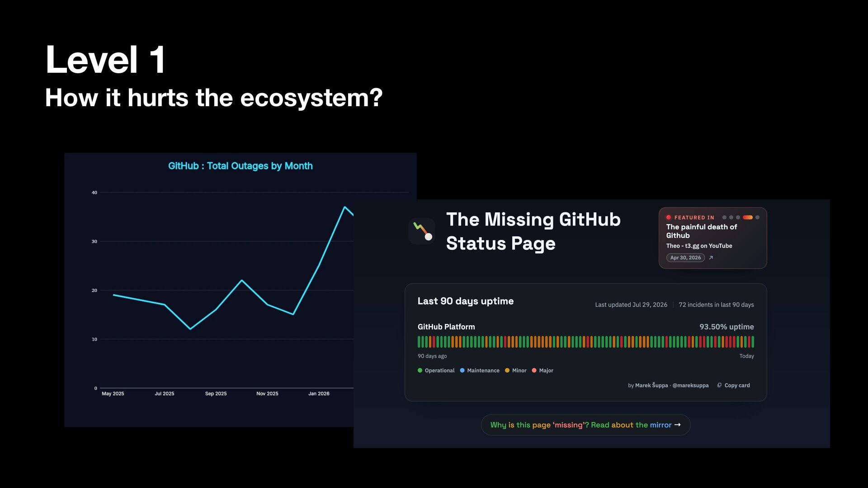Click the green Operational legend dot
The height and width of the screenshot is (488, 868).
click(420, 371)
